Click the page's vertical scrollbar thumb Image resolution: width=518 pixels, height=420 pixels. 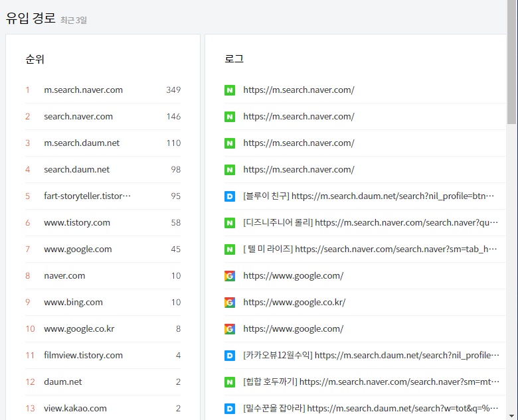tap(511, 62)
